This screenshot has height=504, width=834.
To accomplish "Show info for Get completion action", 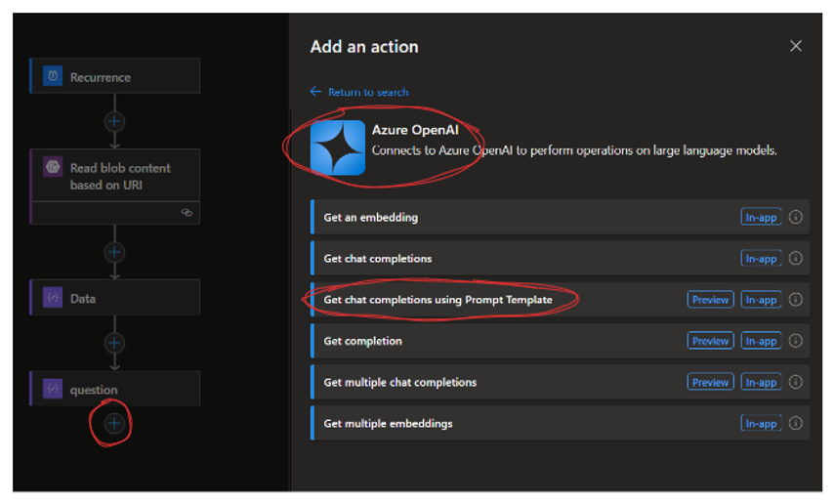I will click(795, 341).
